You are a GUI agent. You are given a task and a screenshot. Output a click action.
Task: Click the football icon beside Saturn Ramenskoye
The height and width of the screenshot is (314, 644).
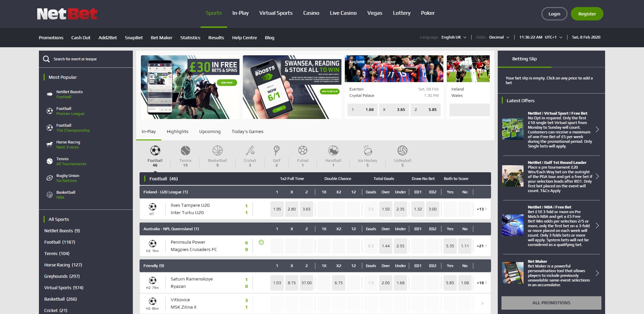point(153,280)
